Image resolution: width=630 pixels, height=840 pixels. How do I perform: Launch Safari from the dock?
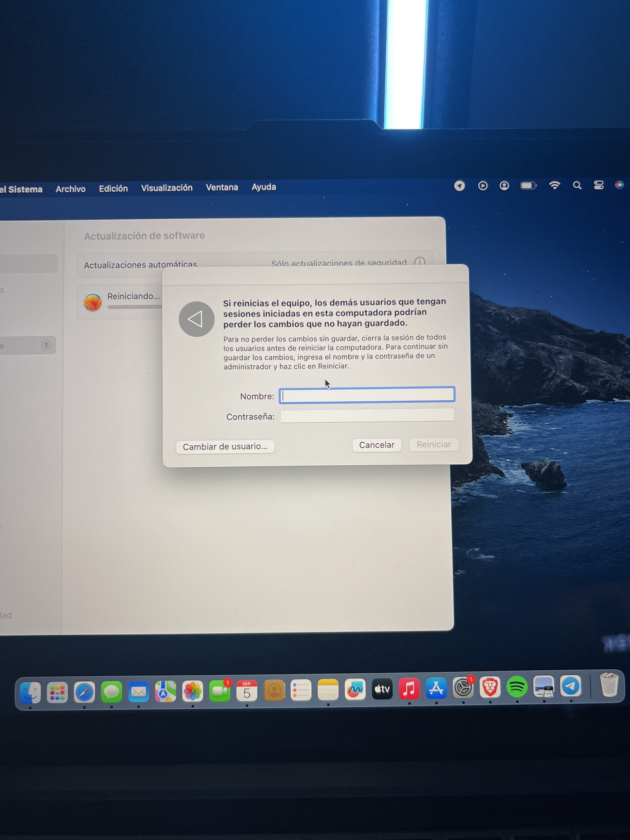coord(84,692)
